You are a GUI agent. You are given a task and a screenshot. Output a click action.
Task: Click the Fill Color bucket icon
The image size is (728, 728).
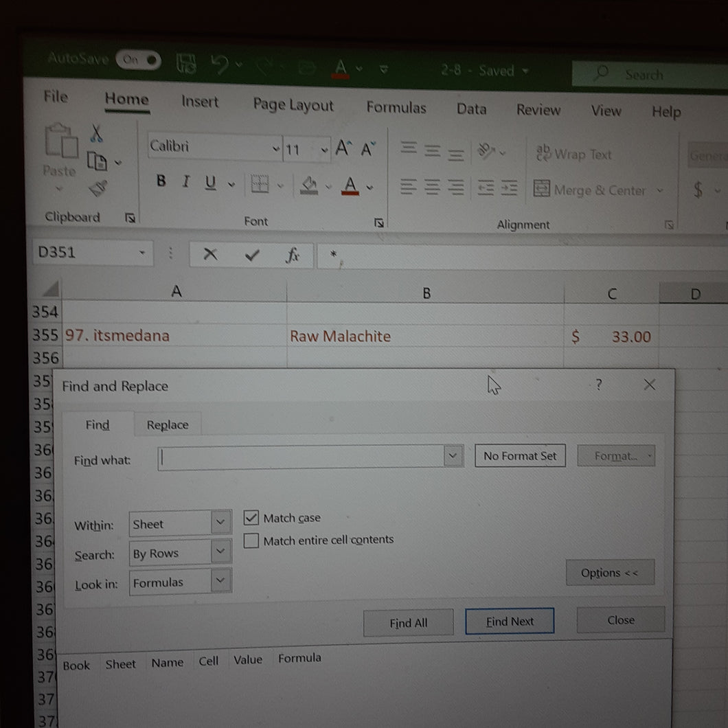coord(309,185)
